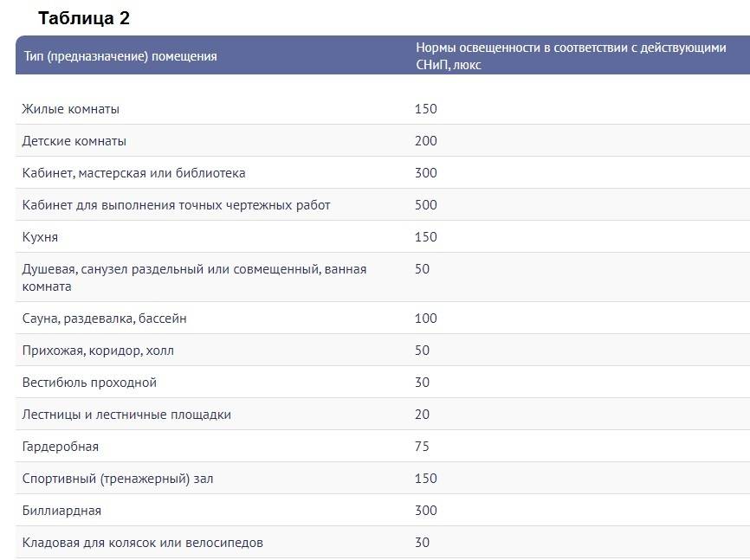Click the 500 lux value cell

click(426, 205)
